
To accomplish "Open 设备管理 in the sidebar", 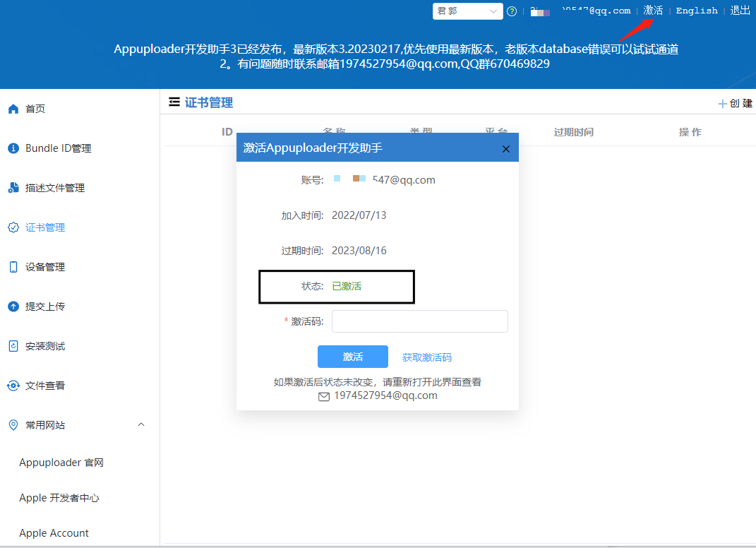I will (45, 267).
